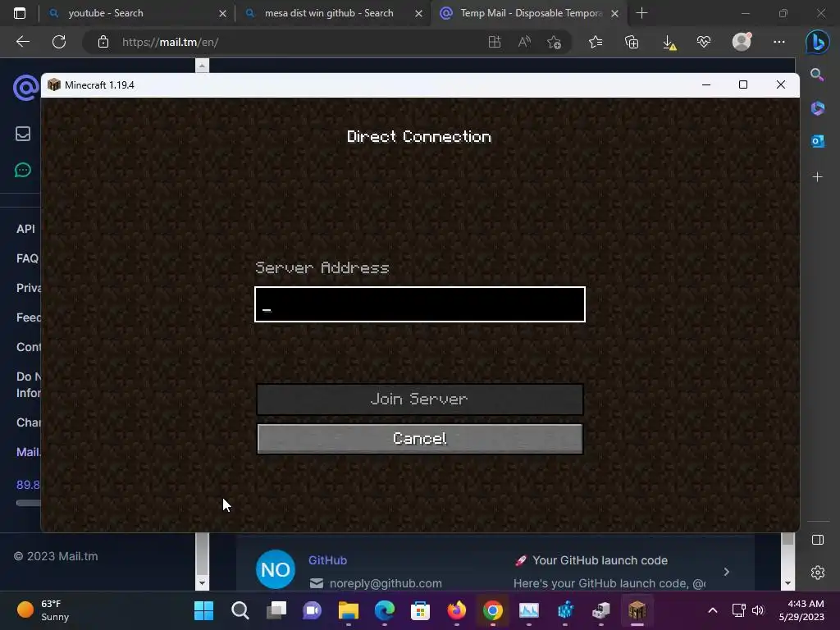Viewport: 840px width, 630px height.
Task: Maximize the Minecraft 1.19.4 window
Action: 743,84
